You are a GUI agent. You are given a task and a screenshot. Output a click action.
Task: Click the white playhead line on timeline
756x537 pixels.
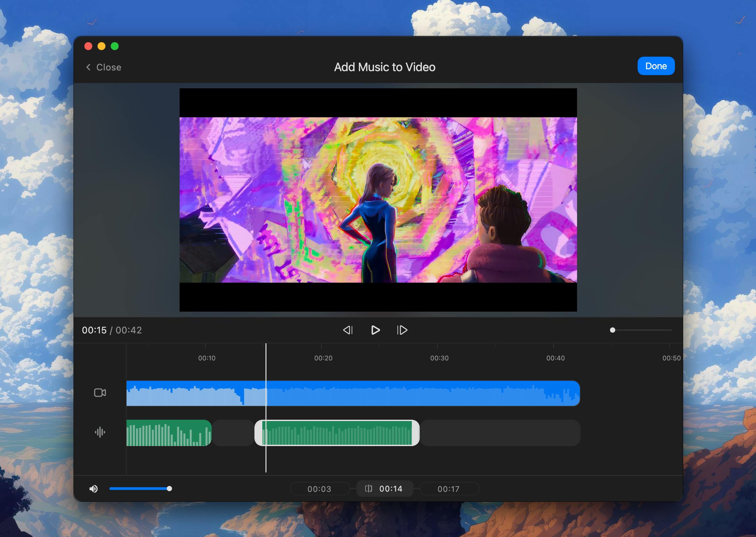(266, 408)
